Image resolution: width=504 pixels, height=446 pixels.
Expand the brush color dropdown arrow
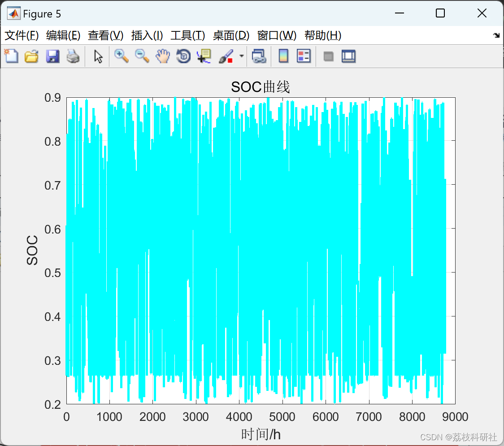tap(242, 56)
